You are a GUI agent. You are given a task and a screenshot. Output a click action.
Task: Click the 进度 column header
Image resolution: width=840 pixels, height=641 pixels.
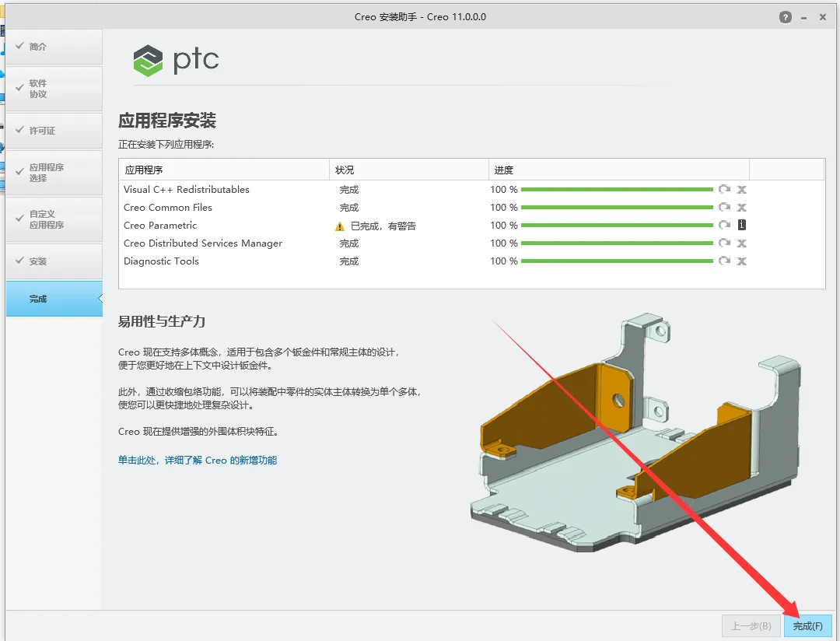[619, 170]
